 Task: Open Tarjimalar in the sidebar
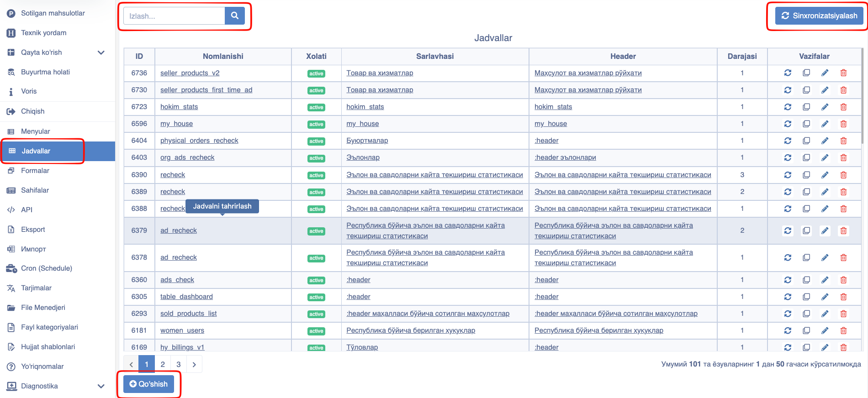click(x=58, y=288)
